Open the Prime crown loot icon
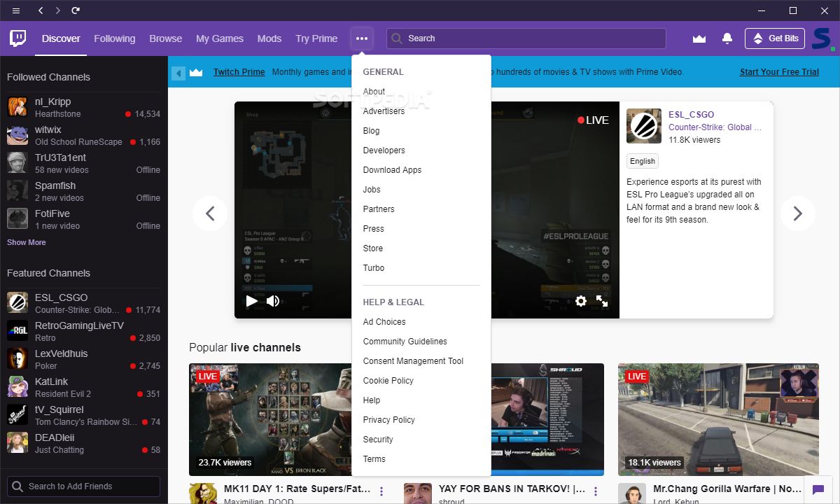Image resolution: width=840 pixels, height=504 pixels. [699, 38]
